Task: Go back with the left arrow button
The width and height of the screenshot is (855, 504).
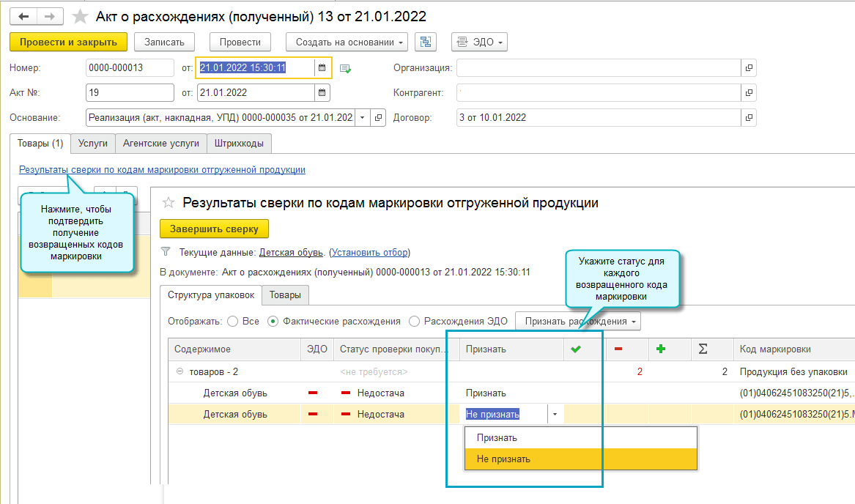Action: coord(23,16)
